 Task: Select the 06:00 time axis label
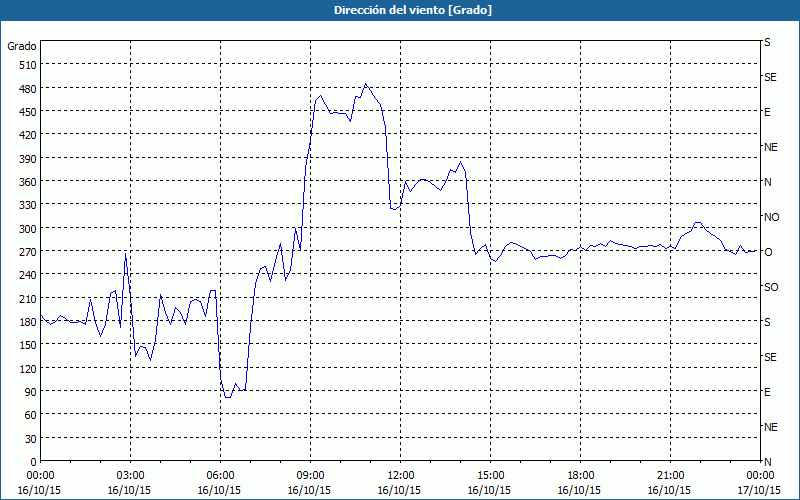point(220,476)
